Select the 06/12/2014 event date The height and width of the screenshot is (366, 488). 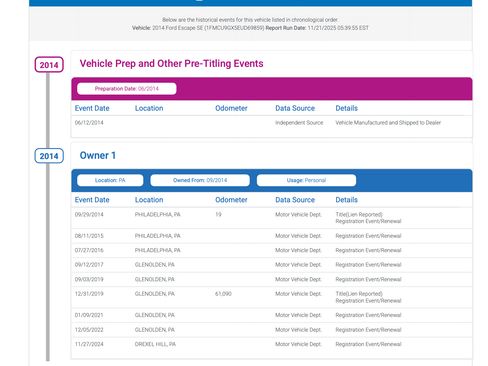point(89,123)
